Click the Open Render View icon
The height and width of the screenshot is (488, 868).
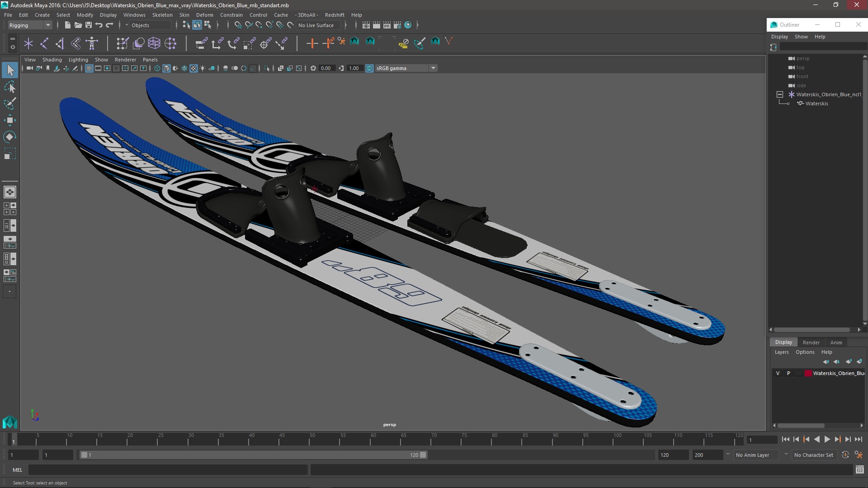[x=366, y=25]
